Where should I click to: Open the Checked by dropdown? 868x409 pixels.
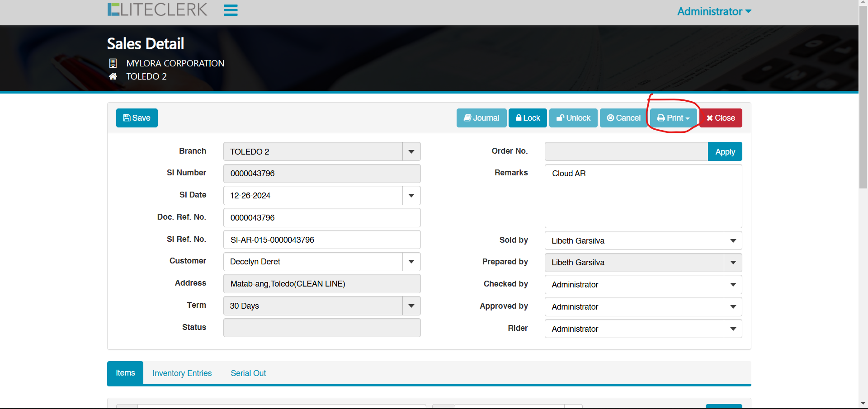(x=733, y=285)
